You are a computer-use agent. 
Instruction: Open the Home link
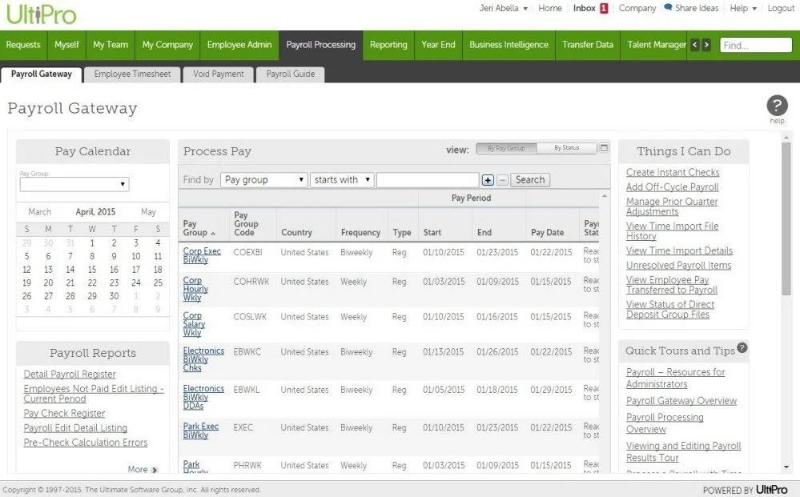550,8
